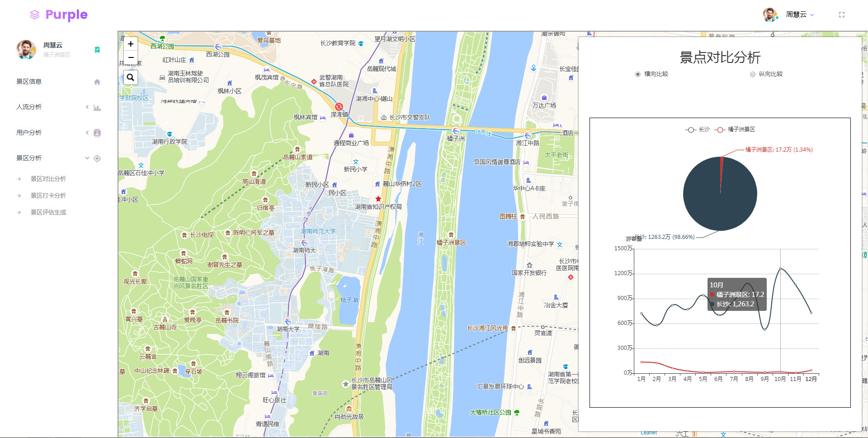Click the 10月 label on chart axis

(x=780, y=379)
